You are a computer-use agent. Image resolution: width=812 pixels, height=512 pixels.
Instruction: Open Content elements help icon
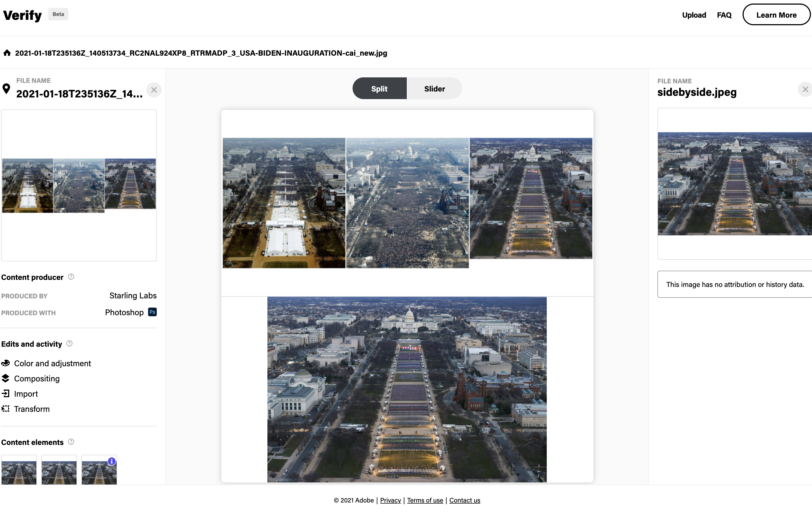pos(71,442)
